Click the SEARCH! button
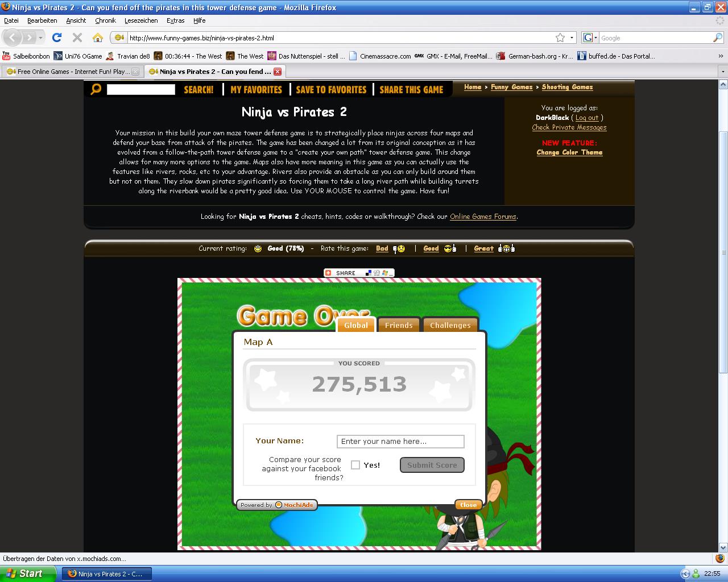 click(x=198, y=90)
